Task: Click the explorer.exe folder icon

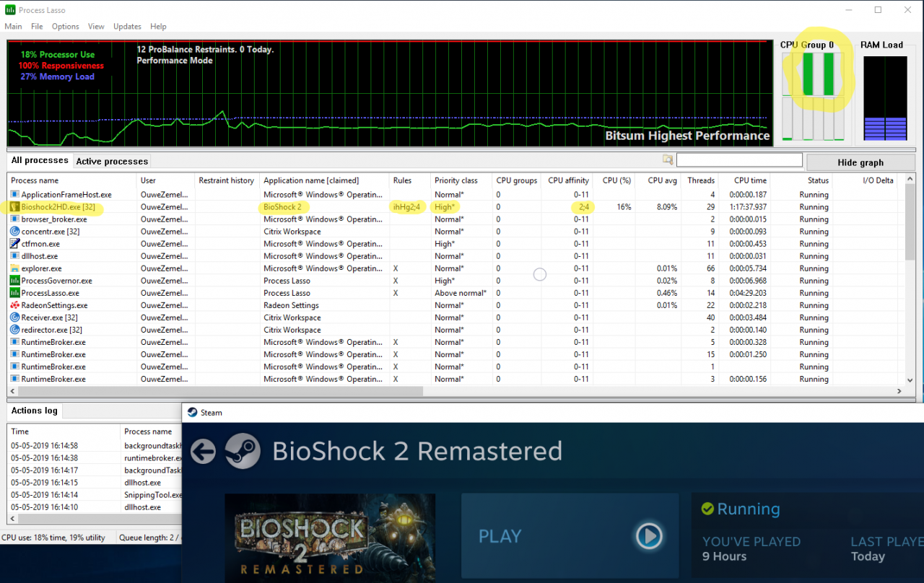Action: click(15, 268)
